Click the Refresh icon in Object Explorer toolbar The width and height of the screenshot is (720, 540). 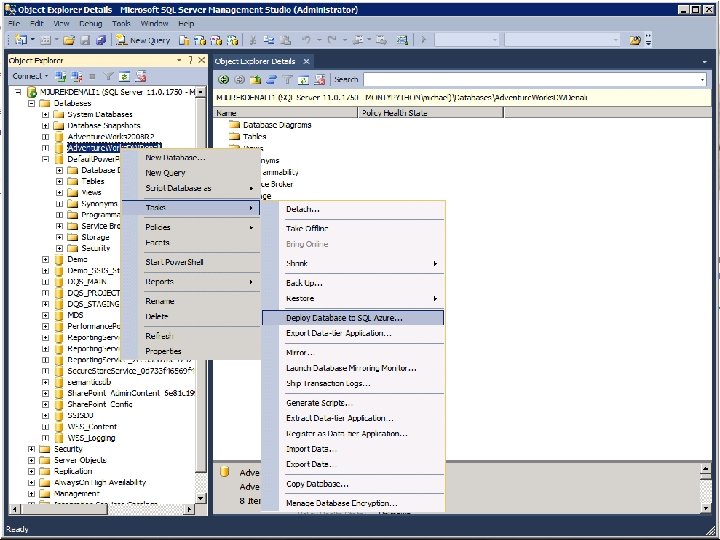(124, 76)
